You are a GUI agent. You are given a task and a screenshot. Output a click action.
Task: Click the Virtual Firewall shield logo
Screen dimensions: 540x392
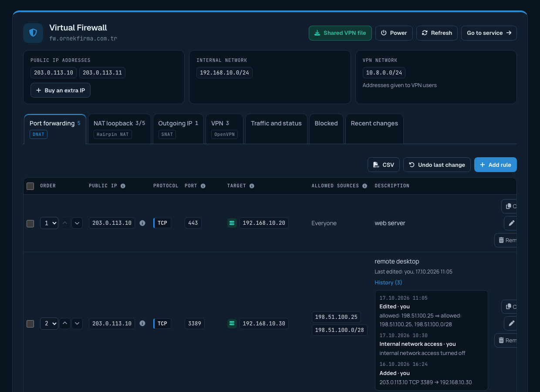point(33,33)
